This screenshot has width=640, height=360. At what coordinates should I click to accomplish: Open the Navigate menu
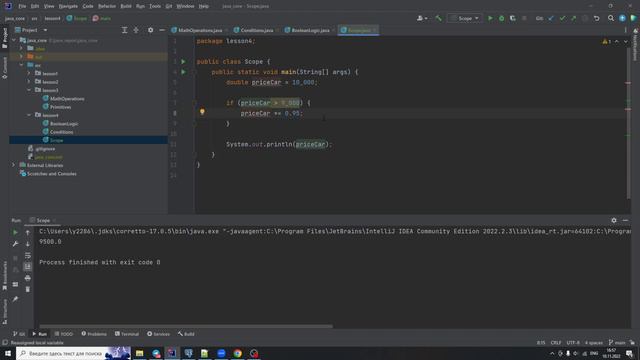68,6
